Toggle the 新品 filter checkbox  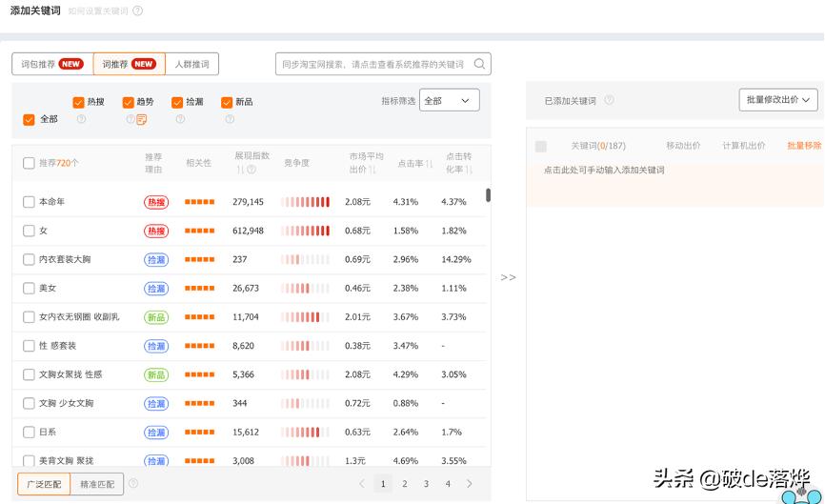(x=227, y=102)
